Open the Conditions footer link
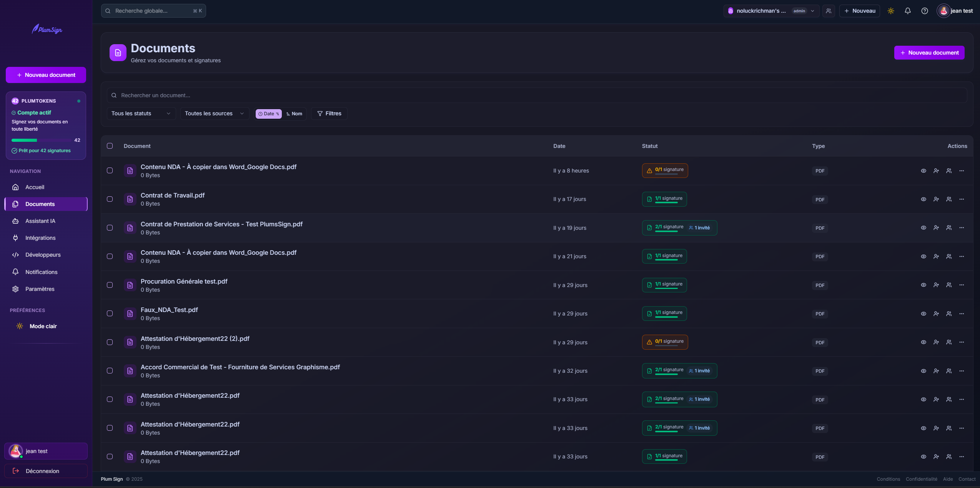980x488 pixels. click(888, 479)
